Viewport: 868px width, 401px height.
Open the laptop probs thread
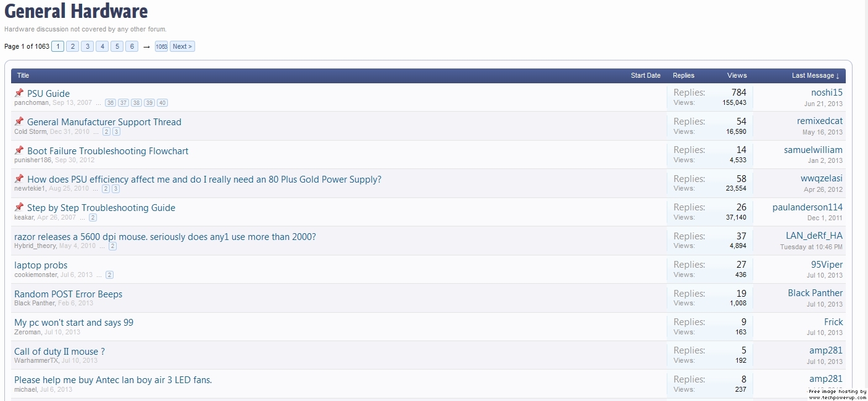click(x=41, y=265)
